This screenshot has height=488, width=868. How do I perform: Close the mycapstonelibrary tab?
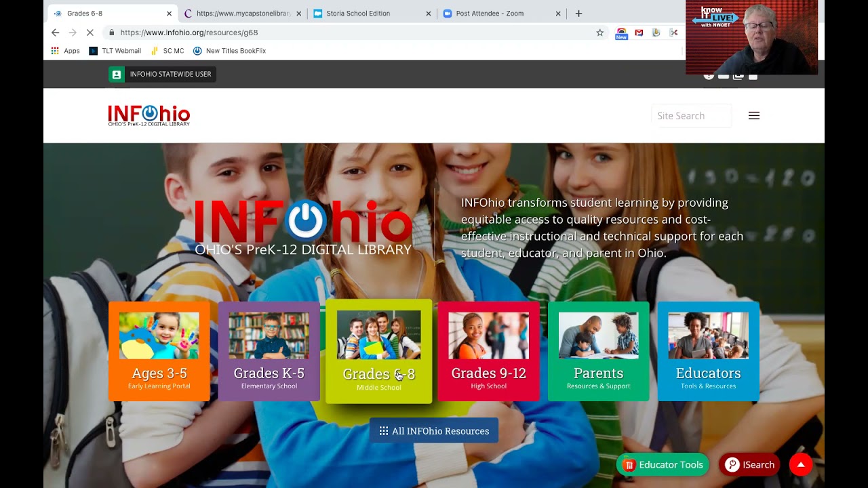coord(299,14)
